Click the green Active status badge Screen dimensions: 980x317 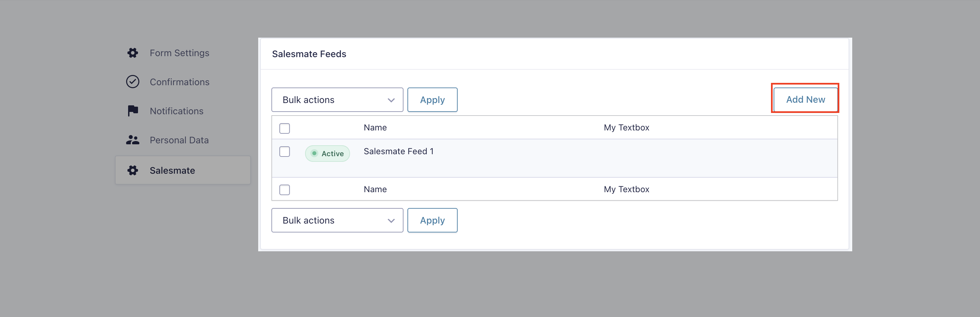327,153
